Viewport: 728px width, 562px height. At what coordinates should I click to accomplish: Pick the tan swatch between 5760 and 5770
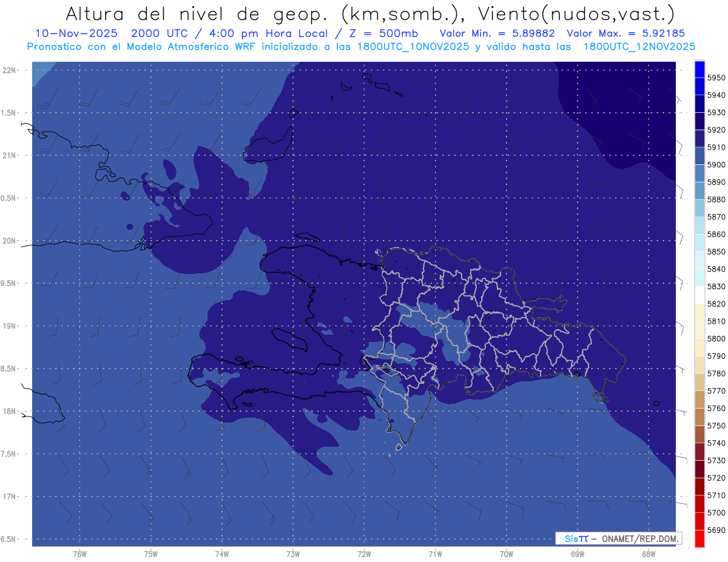point(699,400)
